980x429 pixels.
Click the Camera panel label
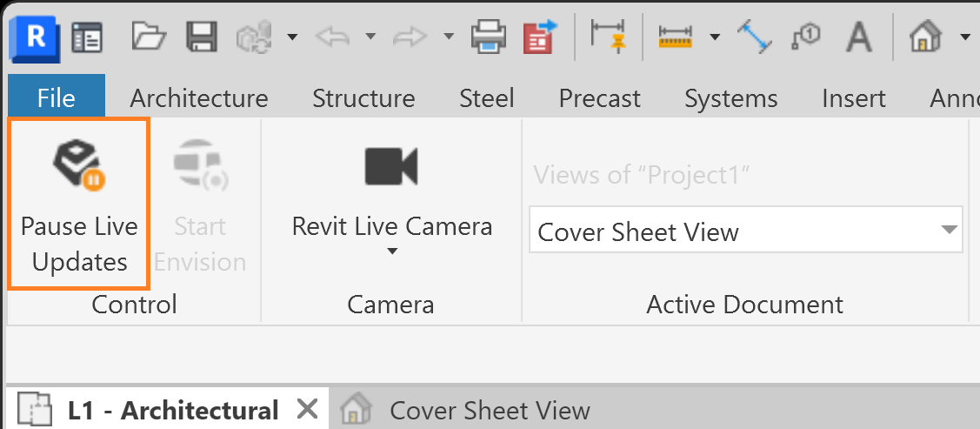point(390,305)
